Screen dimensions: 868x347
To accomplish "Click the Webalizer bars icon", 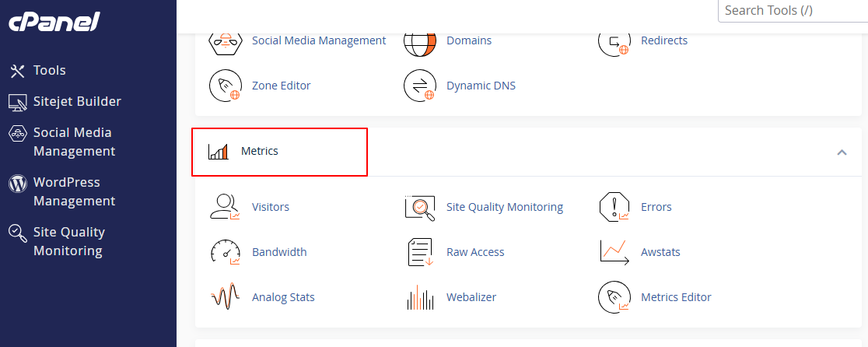I will click(420, 298).
